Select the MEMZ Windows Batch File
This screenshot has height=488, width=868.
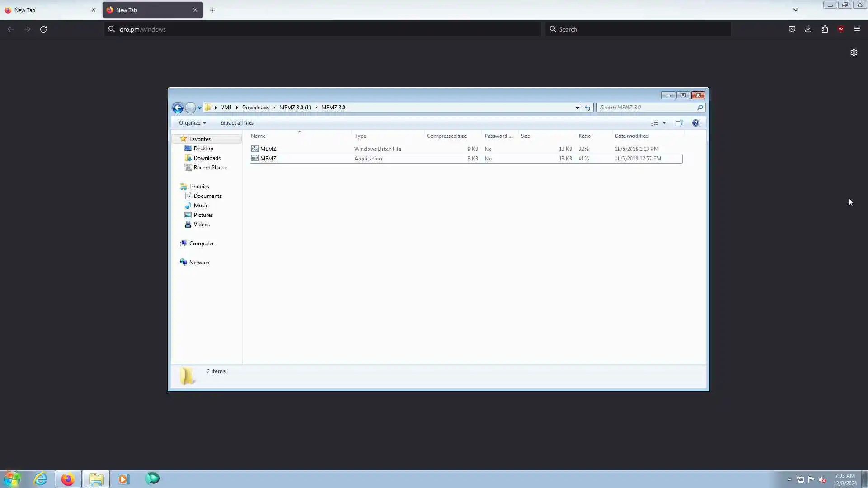(x=268, y=149)
